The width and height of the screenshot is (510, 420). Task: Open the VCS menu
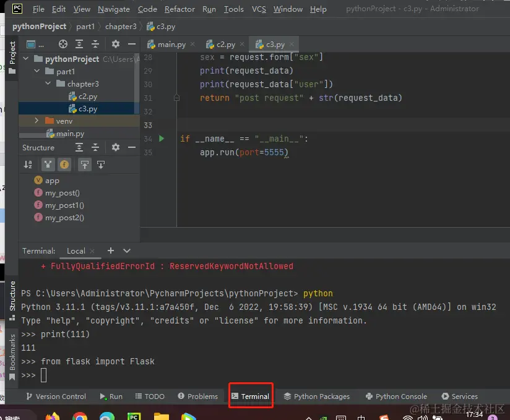[x=259, y=9]
